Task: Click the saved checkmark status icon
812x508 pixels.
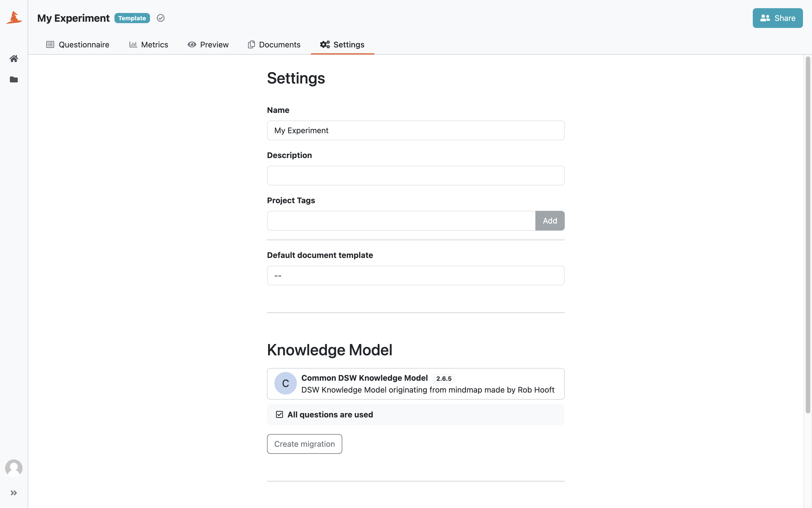Action: coord(161,18)
